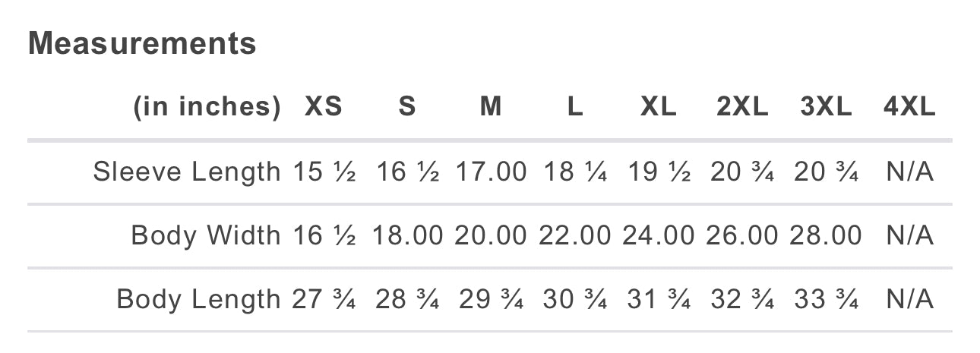Click the Measurements heading

(142, 44)
